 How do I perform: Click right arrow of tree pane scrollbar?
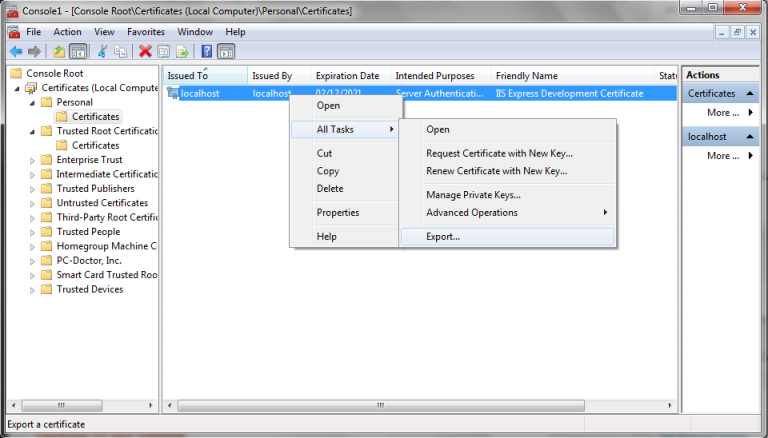(x=150, y=406)
